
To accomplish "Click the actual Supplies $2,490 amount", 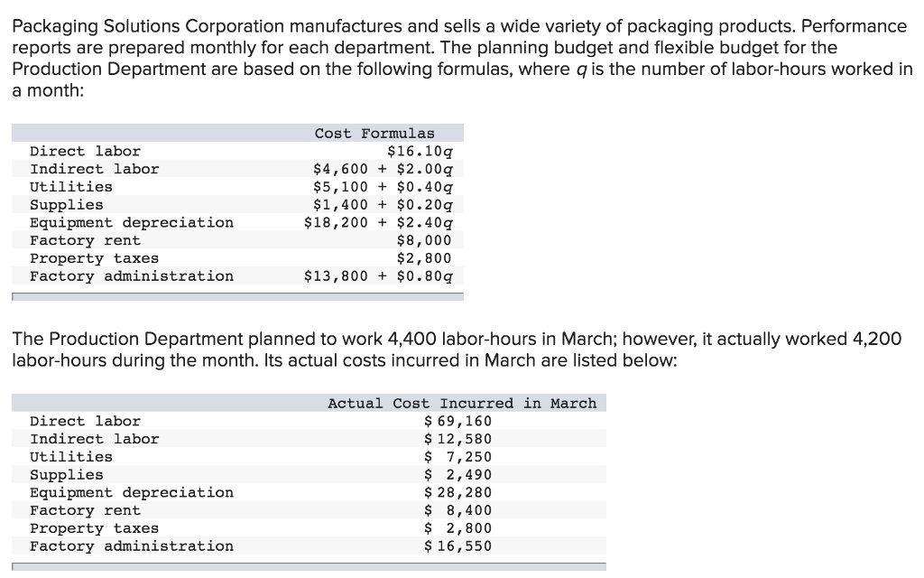I will pyautogui.click(x=457, y=474).
